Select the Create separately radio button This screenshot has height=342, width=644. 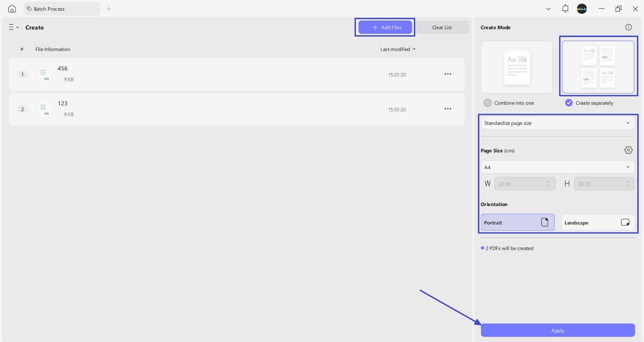(569, 103)
